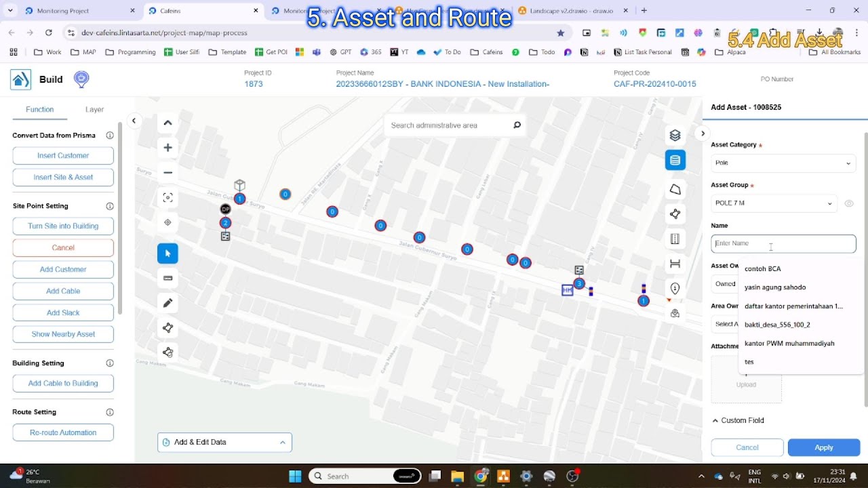The height and width of the screenshot is (488, 868).
Task: Open the Asset Group POLE 7 M dropdown
Action: click(774, 203)
